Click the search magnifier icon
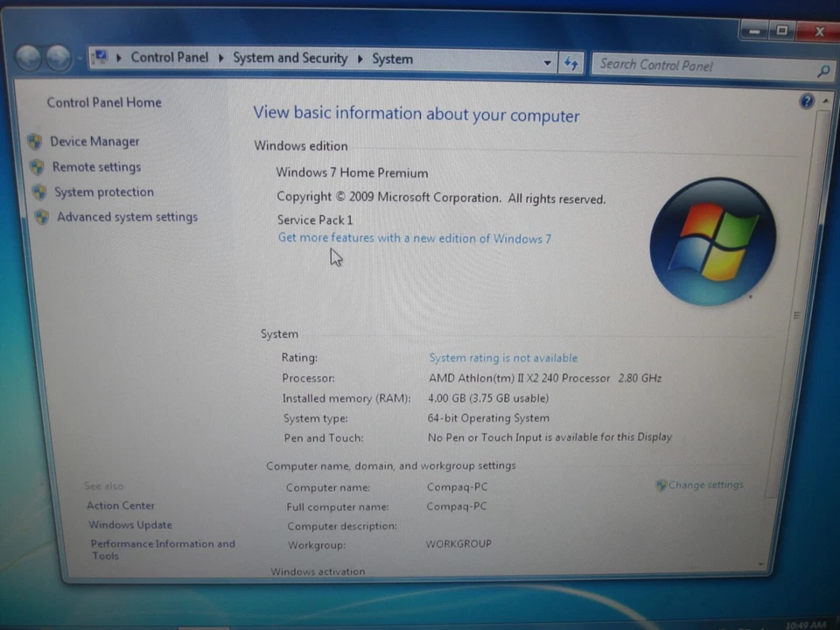The height and width of the screenshot is (630, 840). [x=822, y=70]
